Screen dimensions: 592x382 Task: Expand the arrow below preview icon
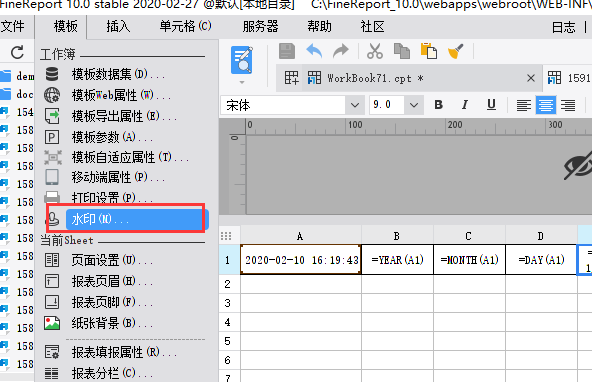242,82
